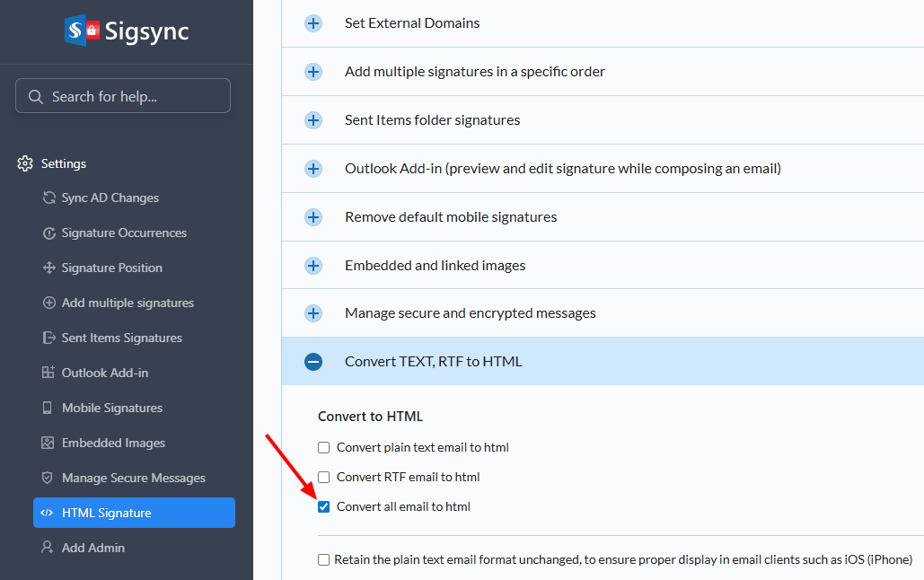Click the Sync AD Changes icon
This screenshot has height=580, width=924.
coord(49,198)
